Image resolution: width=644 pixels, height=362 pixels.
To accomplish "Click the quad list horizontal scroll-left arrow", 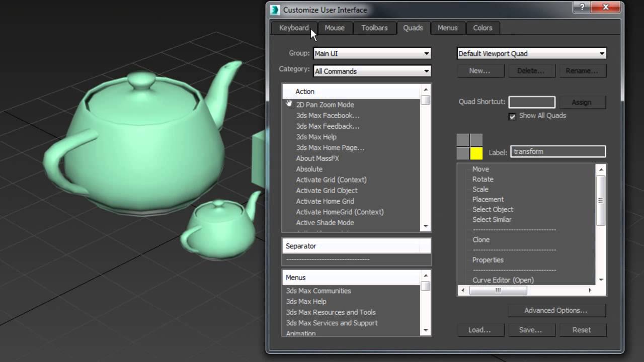I will pos(463,290).
